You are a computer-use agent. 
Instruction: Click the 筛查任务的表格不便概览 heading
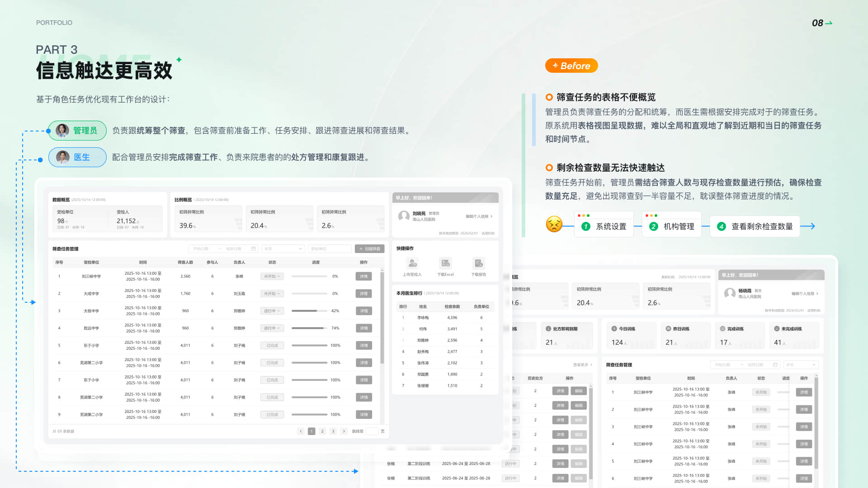coord(606,97)
